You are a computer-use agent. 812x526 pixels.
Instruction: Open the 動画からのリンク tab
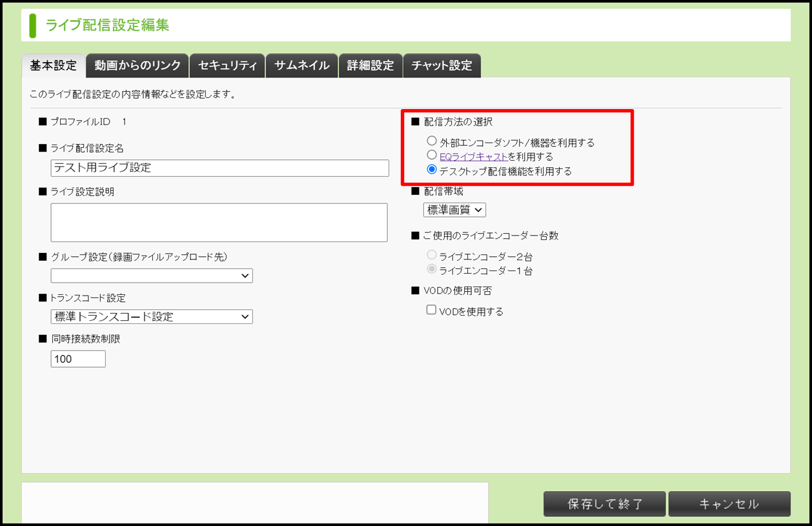137,66
